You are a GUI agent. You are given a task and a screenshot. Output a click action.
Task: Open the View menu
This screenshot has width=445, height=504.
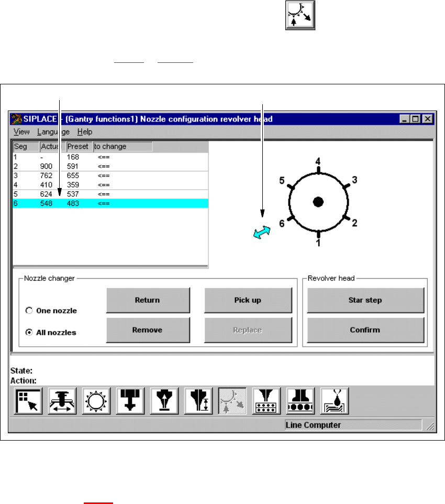click(x=21, y=132)
